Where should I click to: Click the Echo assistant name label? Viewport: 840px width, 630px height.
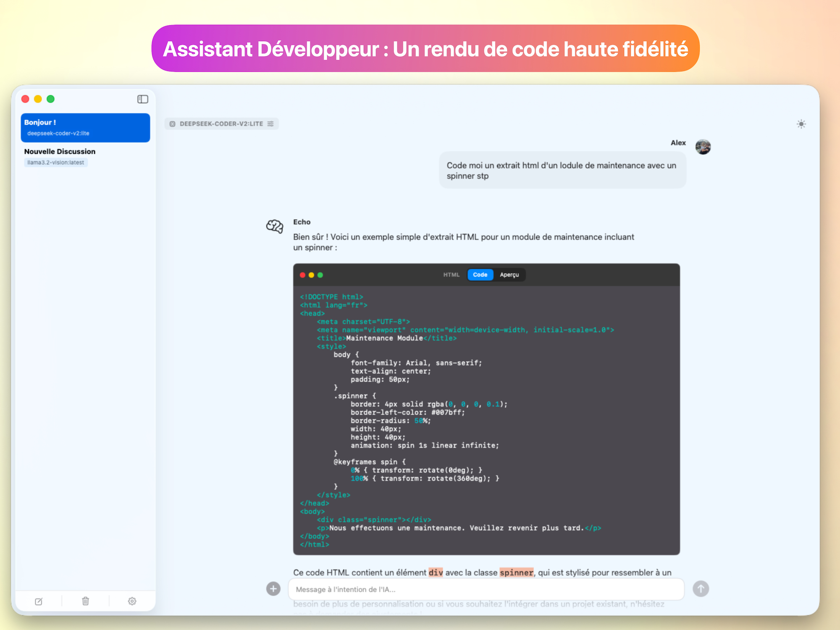[x=302, y=222]
